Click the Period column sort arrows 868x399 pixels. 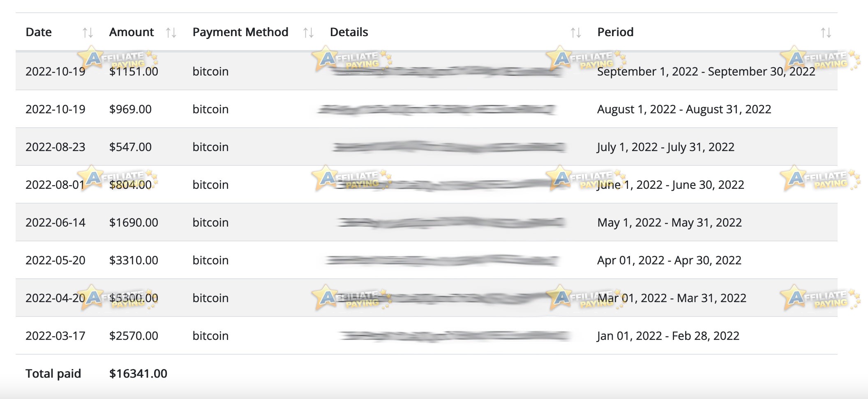pyautogui.click(x=826, y=32)
